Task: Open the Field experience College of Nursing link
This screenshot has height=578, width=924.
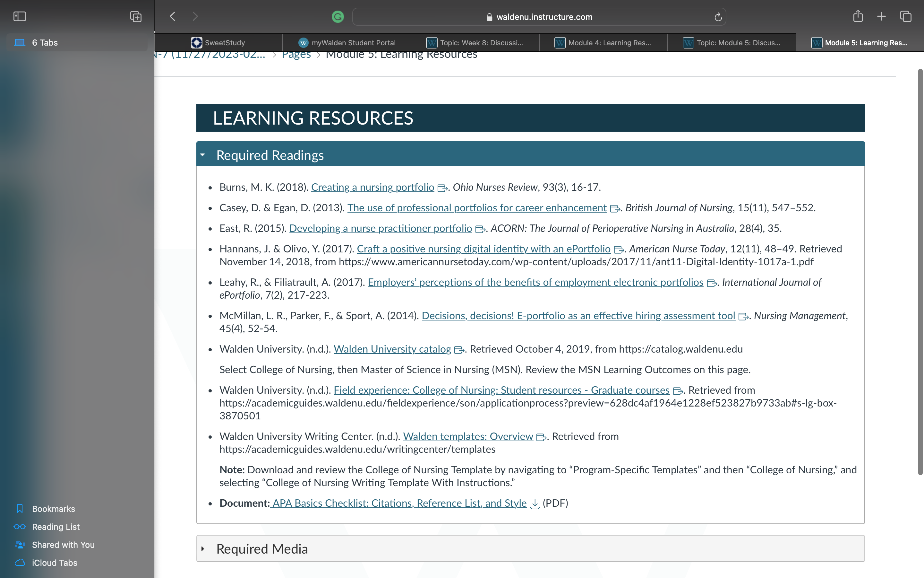Action: pos(502,390)
